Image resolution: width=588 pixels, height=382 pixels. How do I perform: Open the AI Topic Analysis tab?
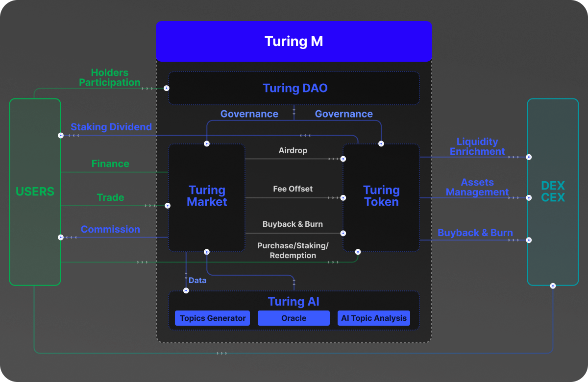(x=374, y=318)
